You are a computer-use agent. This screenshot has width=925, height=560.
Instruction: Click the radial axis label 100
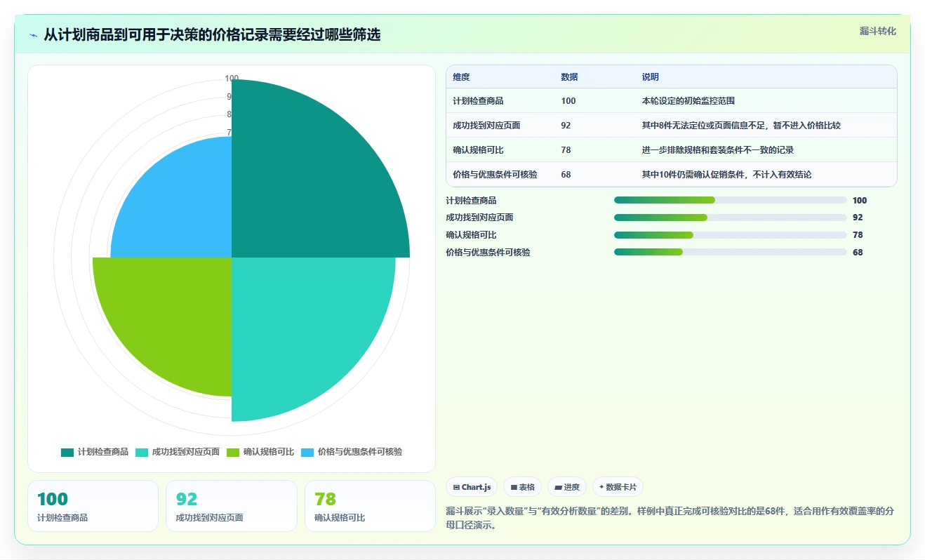[x=232, y=79]
